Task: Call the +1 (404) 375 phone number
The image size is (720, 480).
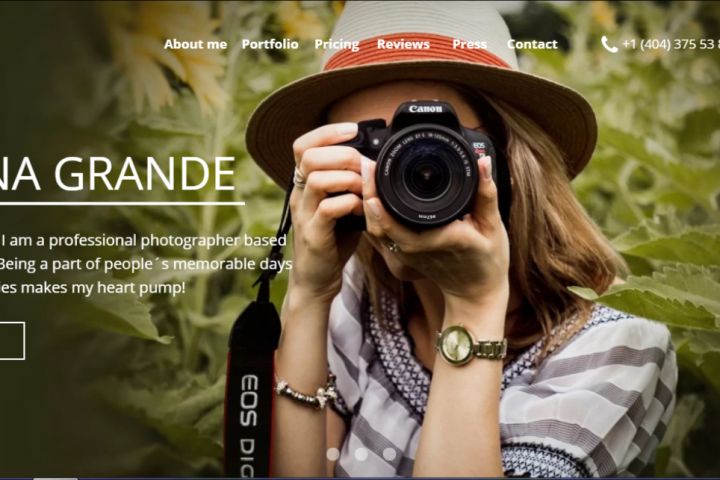Action: click(671, 44)
